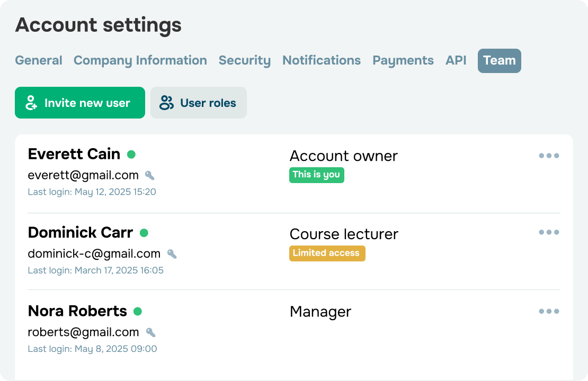
Task: Click the This is you badge
Action: [316, 175]
